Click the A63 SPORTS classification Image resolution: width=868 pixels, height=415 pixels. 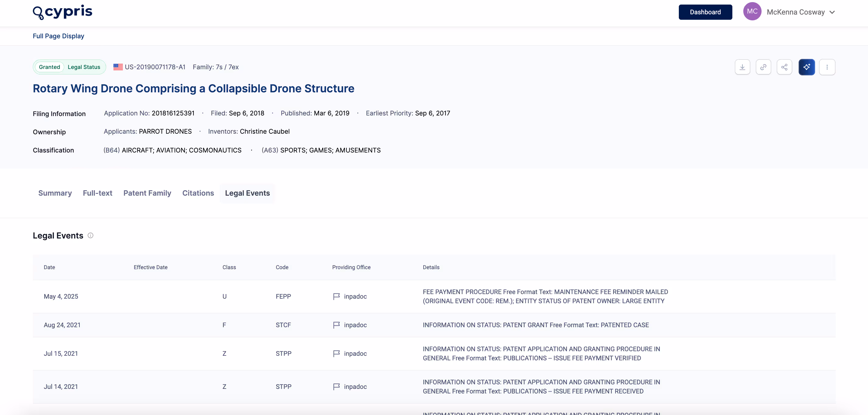[x=321, y=150]
